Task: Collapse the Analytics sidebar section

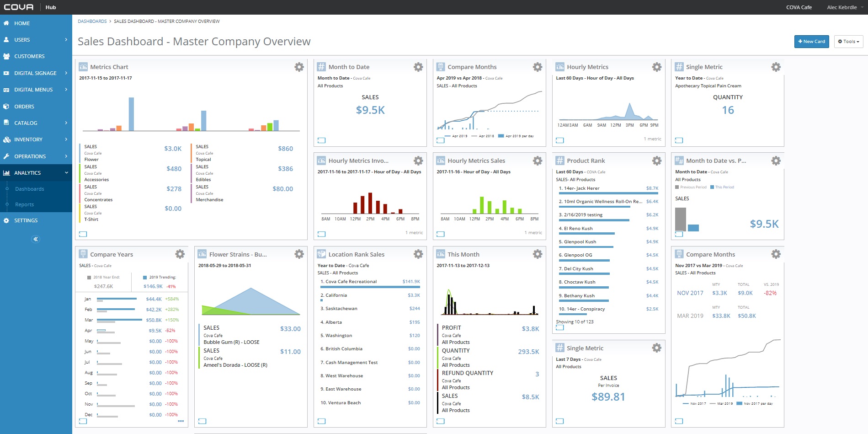Action: click(36, 173)
